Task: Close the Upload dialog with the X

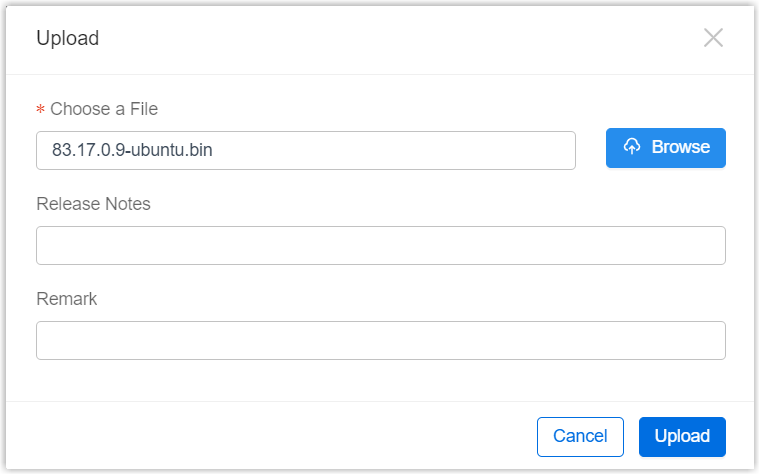Action: [713, 39]
